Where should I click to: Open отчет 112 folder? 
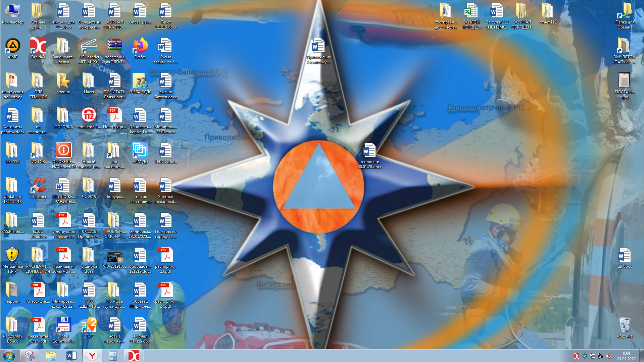(x=548, y=14)
